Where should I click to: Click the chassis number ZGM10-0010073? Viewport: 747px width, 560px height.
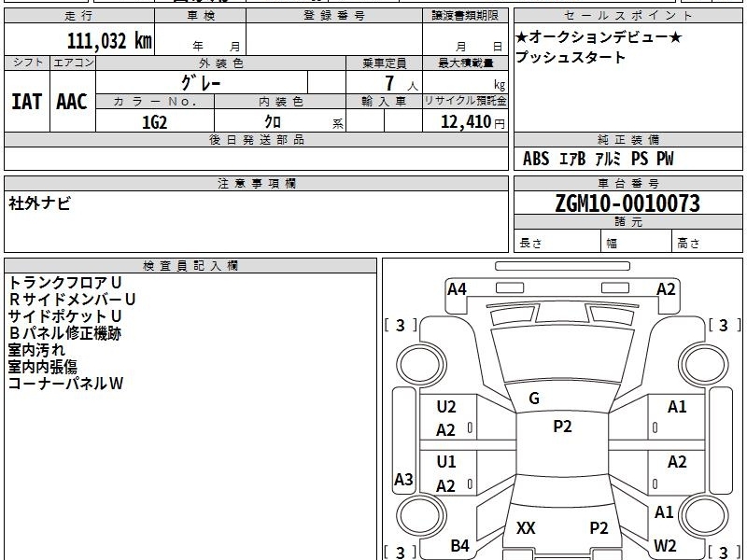click(627, 203)
